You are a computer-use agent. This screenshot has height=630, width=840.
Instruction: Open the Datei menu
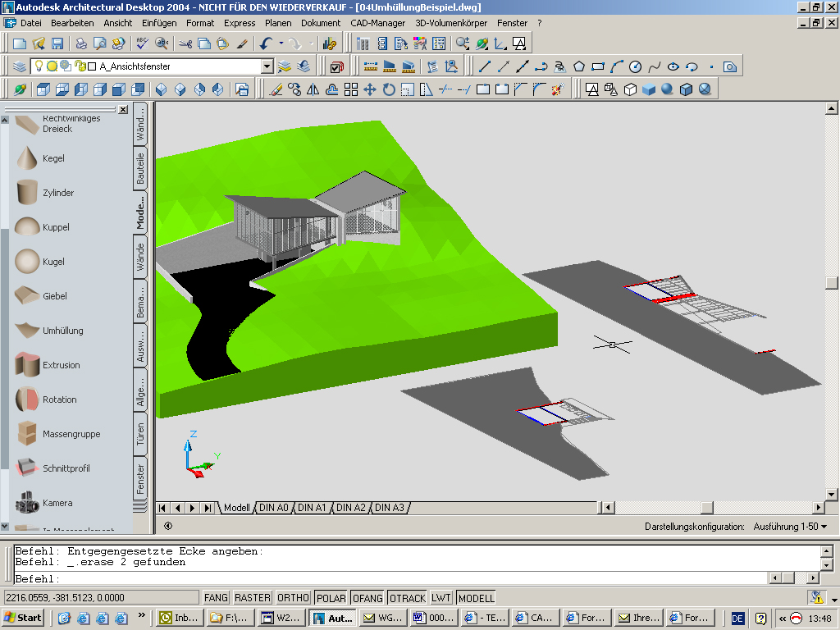coord(31,23)
